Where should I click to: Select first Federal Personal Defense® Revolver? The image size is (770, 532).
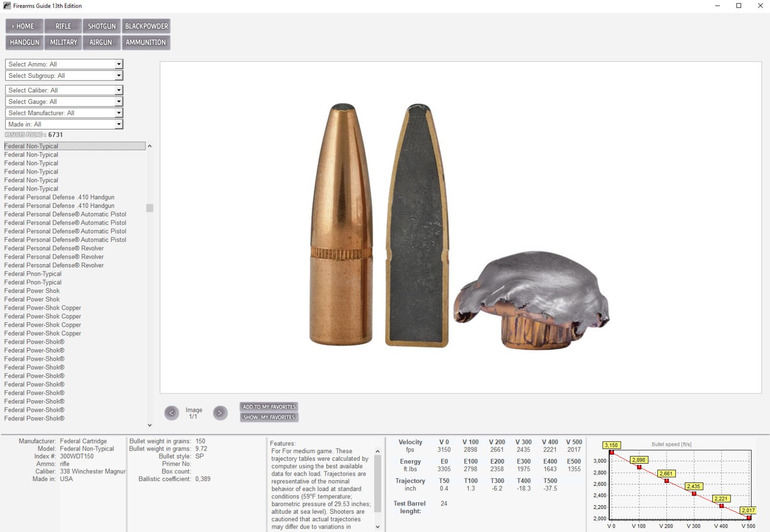point(54,248)
